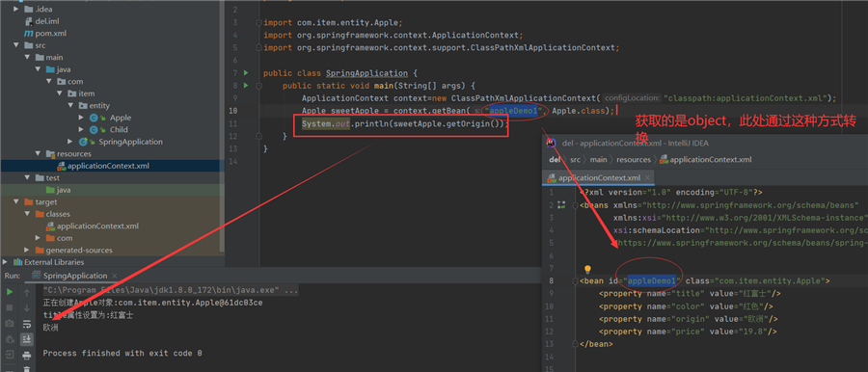Viewport: 868px width, 372px height.
Task: Click Apple class icon in project tree
Action: click(x=95, y=118)
